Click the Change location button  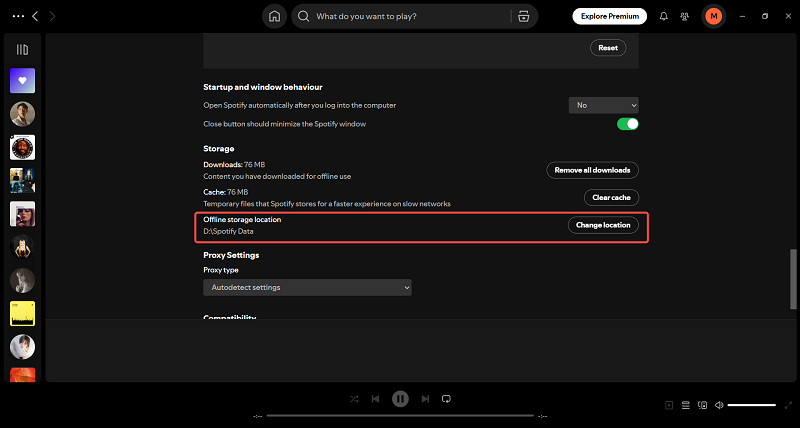[603, 225]
